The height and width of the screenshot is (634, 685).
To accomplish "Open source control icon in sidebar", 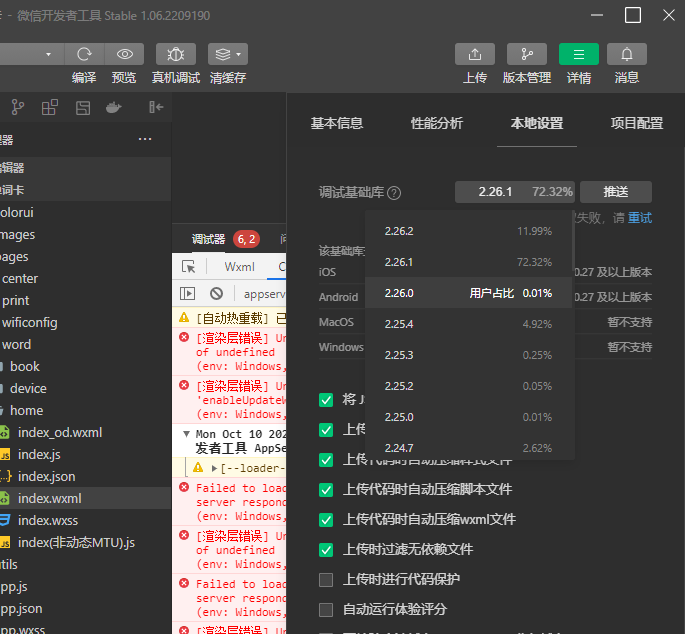I will tap(17, 107).
